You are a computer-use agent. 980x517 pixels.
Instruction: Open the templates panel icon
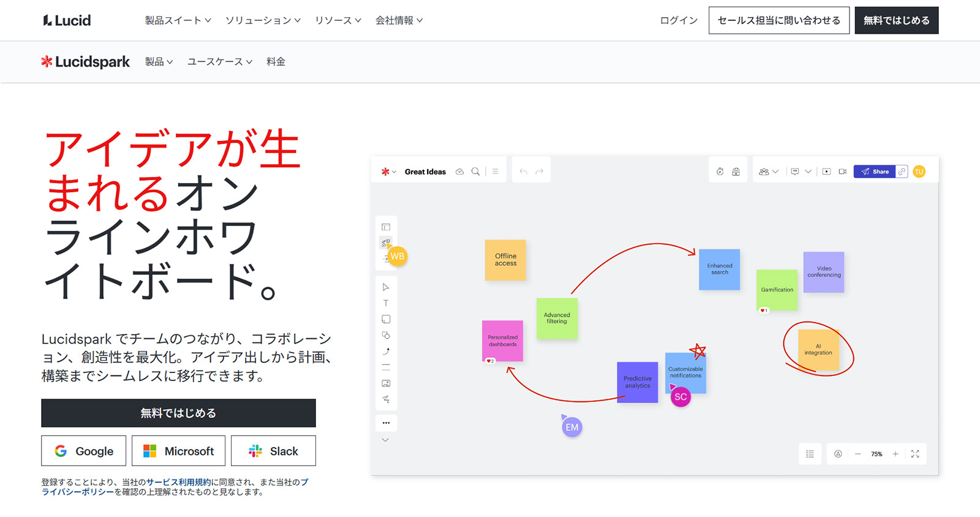(386, 227)
